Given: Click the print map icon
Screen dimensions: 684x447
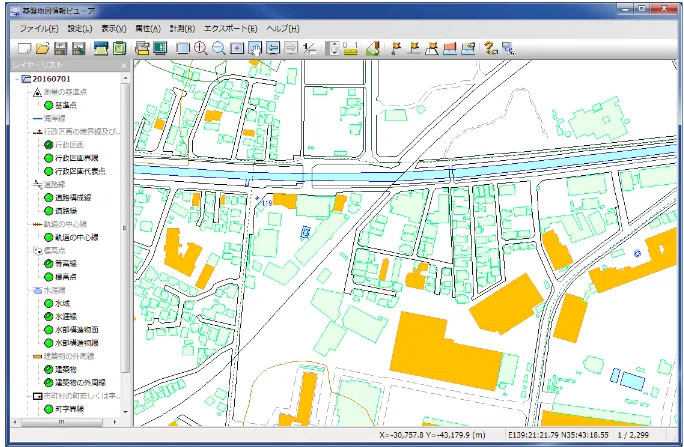Looking at the screenshot, I should [101, 48].
